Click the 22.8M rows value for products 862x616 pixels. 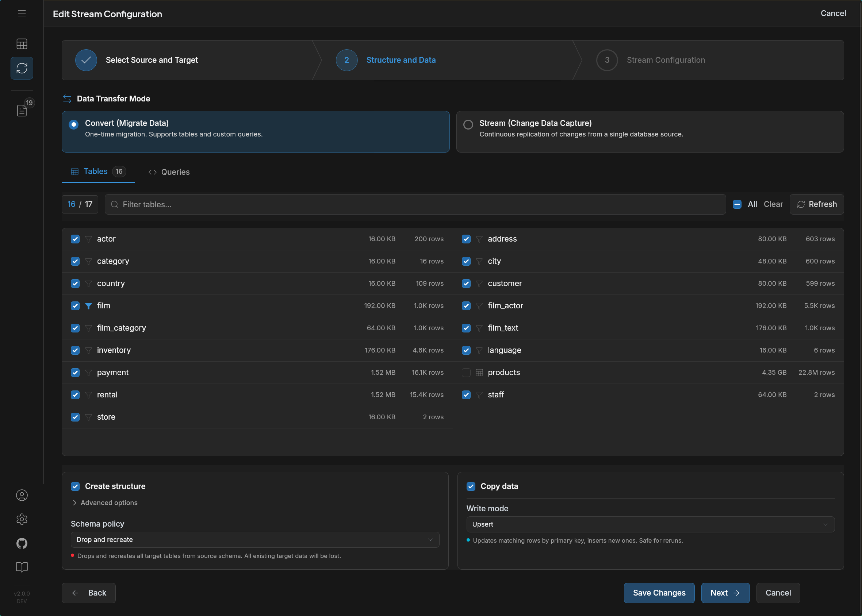[816, 373]
